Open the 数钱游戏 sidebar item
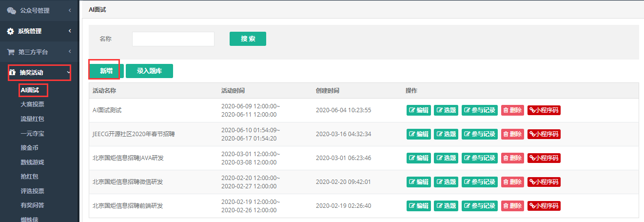 [32, 162]
